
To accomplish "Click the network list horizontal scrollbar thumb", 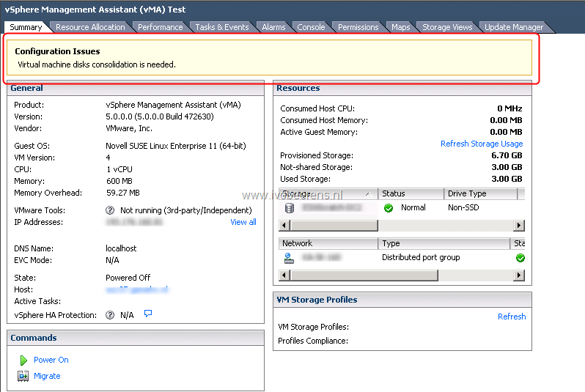I will point(364,275).
